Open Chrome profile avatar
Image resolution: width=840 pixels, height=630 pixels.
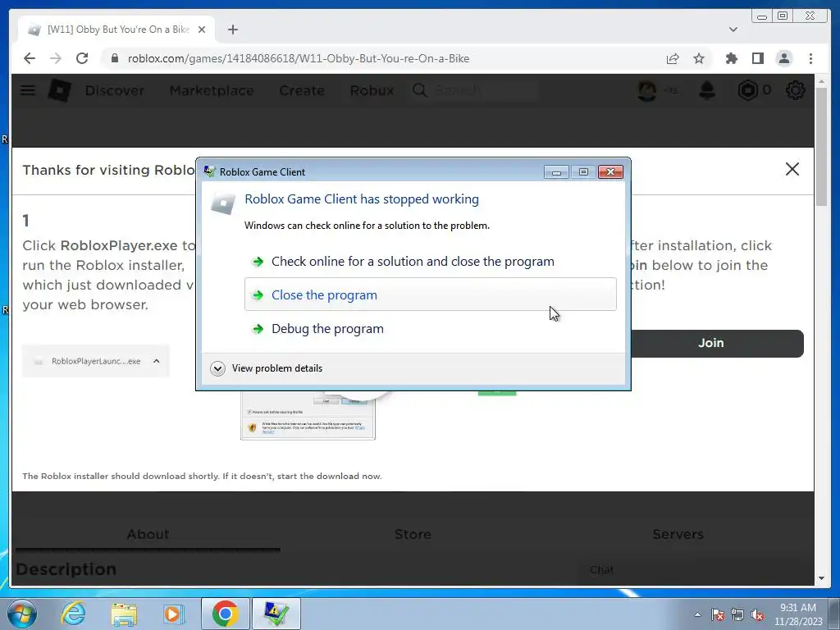[783, 58]
